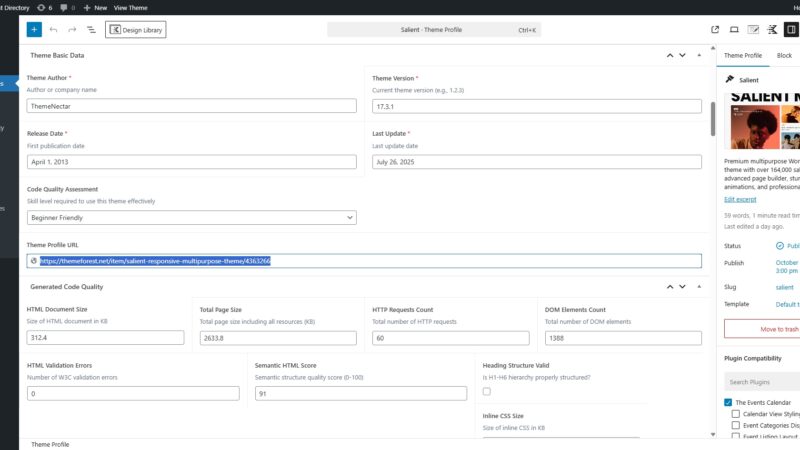Move Theme Basic Data panel down
This screenshot has height=450, width=800.
click(683, 55)
